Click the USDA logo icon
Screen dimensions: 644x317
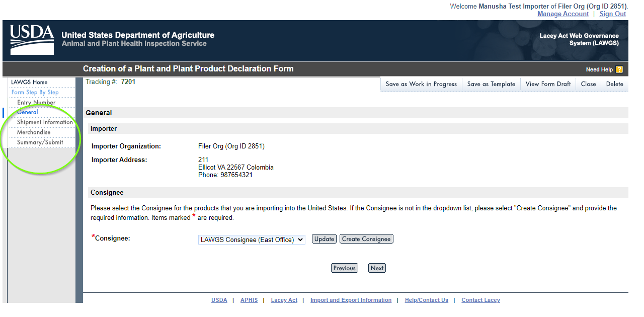click(x=32, y=39)
